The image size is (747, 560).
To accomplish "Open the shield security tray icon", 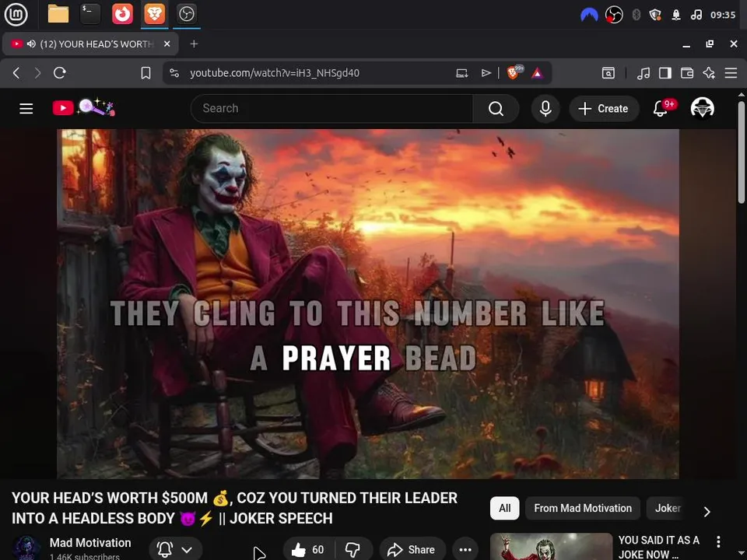I will click(655, 15).
